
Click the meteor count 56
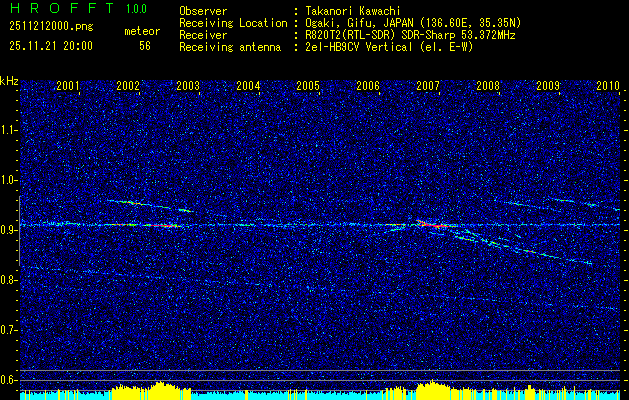[145, 46]
